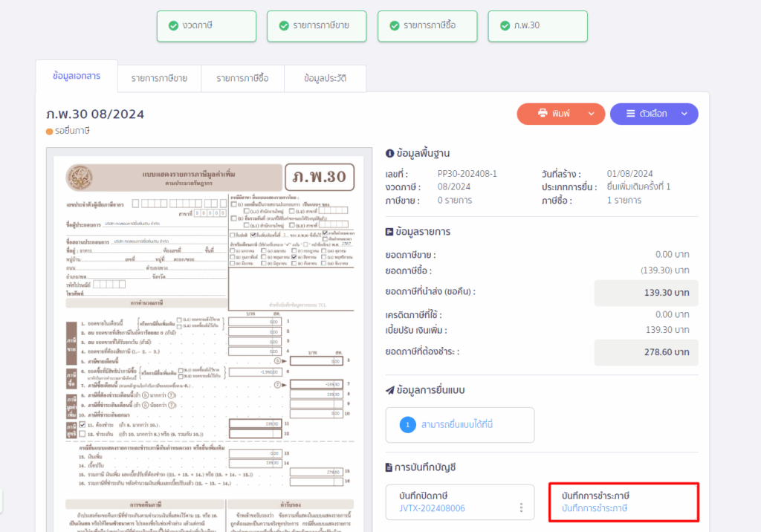
Task: Click the printer icon on พิมพ์ button
Action: pos(543,114)
